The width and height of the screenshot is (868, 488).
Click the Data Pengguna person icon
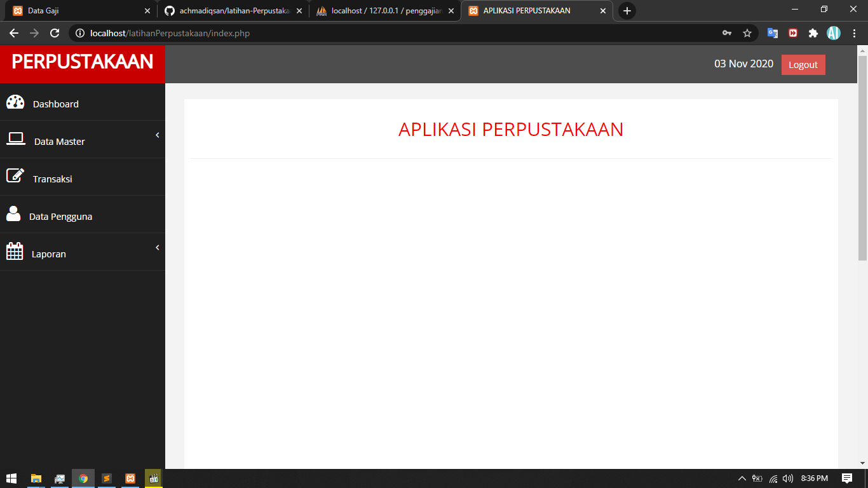click(x=13, y=214)
